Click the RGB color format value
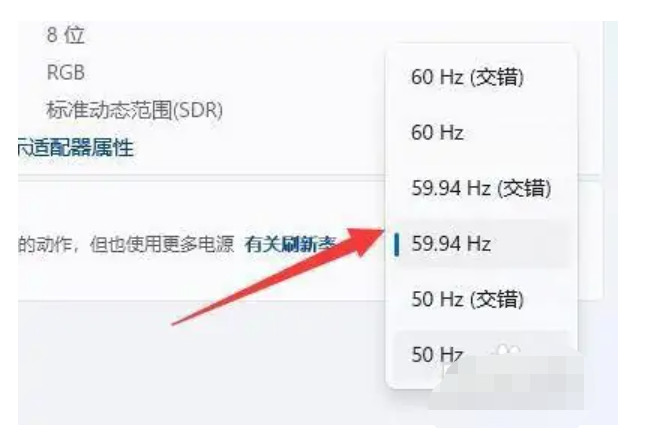The height and width of the screenshot is (444, 645). coord(66,73)
